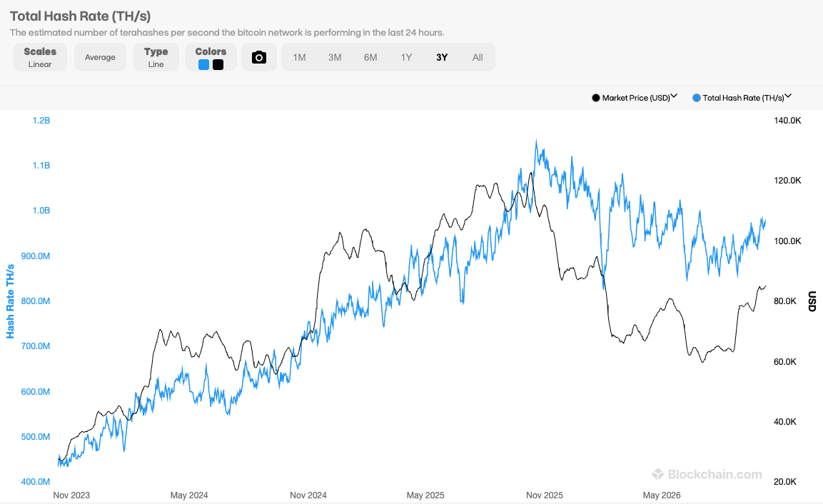823x504 pixels.
Task: Click the 'Nov 2025' x-axis label
Action: pyautogui.click(x=545, y=495)
